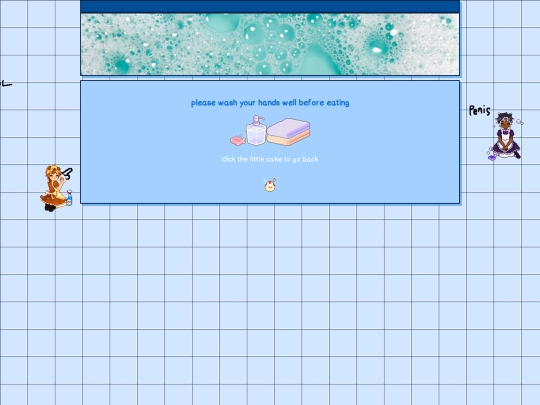The height and width of the screenshot is (405, 540).
Task: Click the soap bubbles banner image
Action: coord(270,44)
